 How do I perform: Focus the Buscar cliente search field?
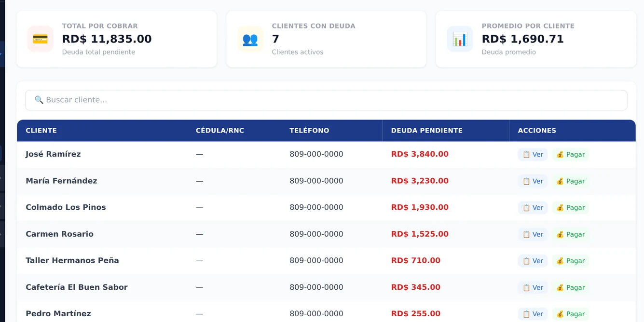pos(326,100)
